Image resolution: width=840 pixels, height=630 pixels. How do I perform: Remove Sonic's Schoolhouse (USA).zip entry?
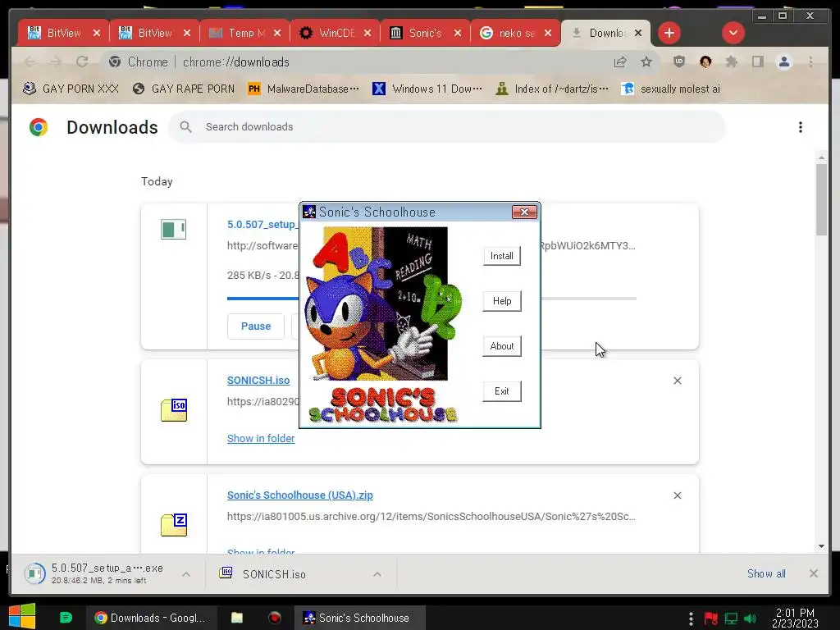click(x=677, y=495)
